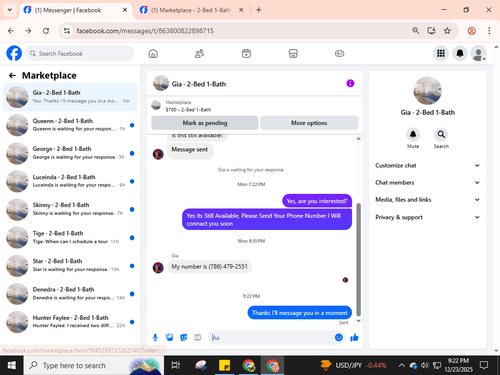Click the Windows taskbar search box

point(94,365)
